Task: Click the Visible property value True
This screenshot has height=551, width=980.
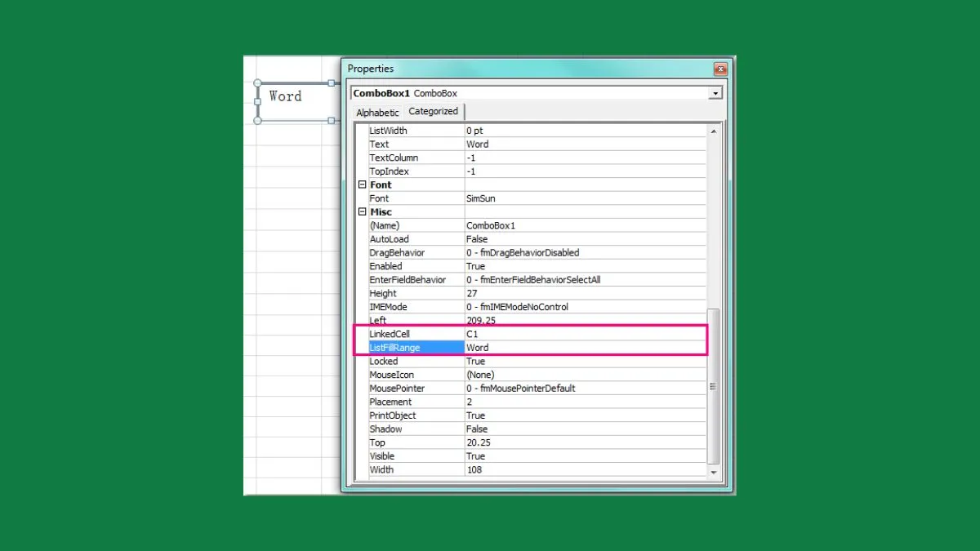Action: (x=583, y=456)
